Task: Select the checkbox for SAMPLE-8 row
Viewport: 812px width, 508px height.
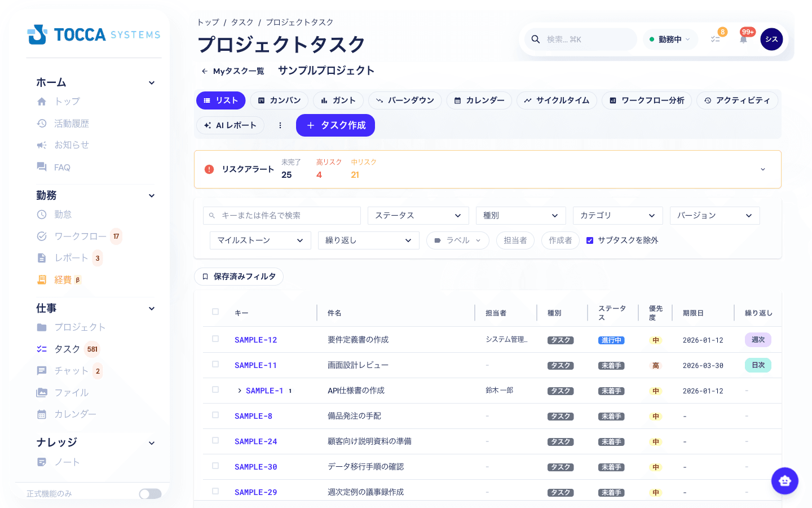Action: (x=215, y=415)
